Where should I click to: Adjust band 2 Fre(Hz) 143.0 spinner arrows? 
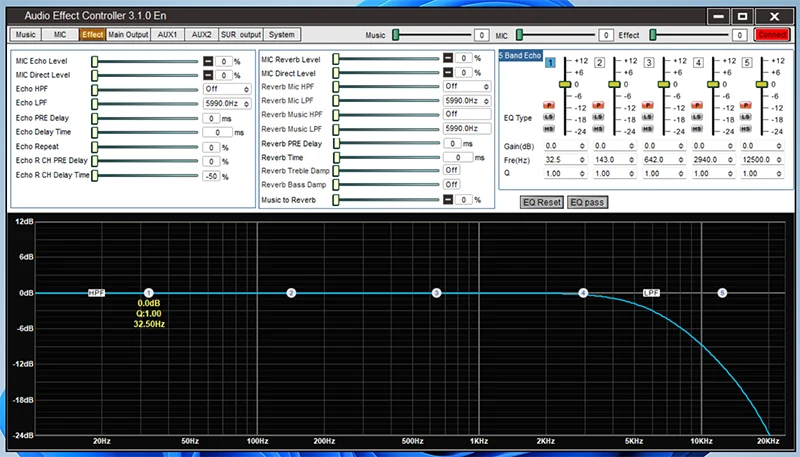click(x=632, y=160)
